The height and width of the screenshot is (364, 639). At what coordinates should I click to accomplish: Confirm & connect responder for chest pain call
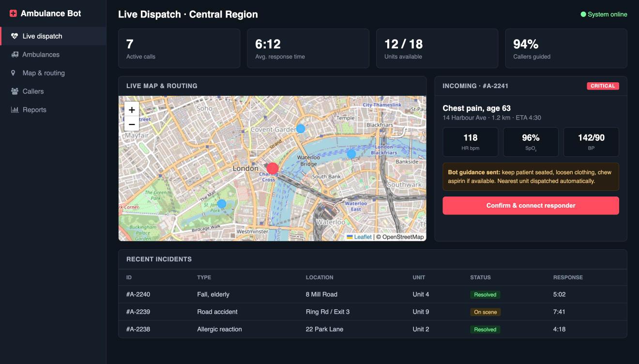coord(531,206)
